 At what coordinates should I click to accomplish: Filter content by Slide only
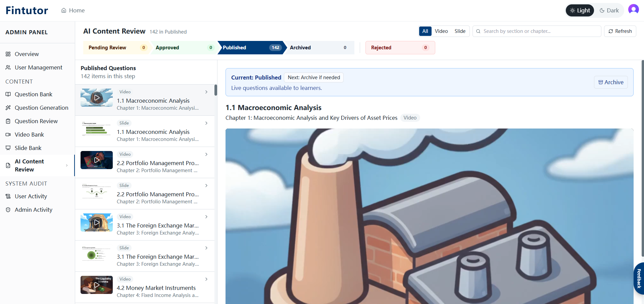point(460,31)
